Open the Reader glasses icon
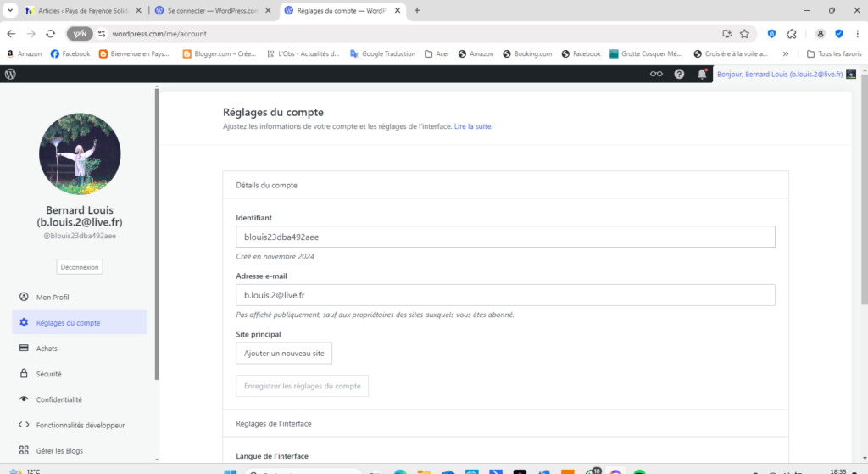 pos(656,74)
